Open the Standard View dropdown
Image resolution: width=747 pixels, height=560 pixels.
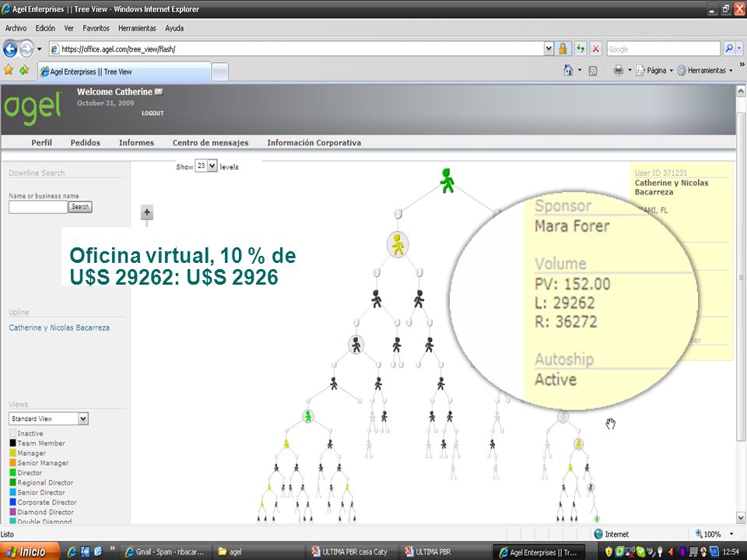pyautogui.click(x=48, y=418)
